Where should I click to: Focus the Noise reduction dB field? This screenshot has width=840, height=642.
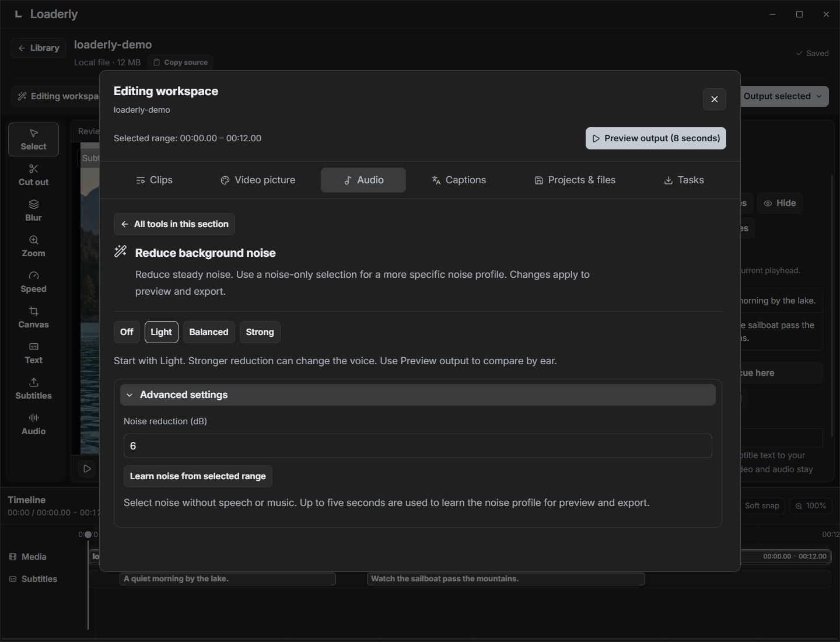tap(418, 446)
